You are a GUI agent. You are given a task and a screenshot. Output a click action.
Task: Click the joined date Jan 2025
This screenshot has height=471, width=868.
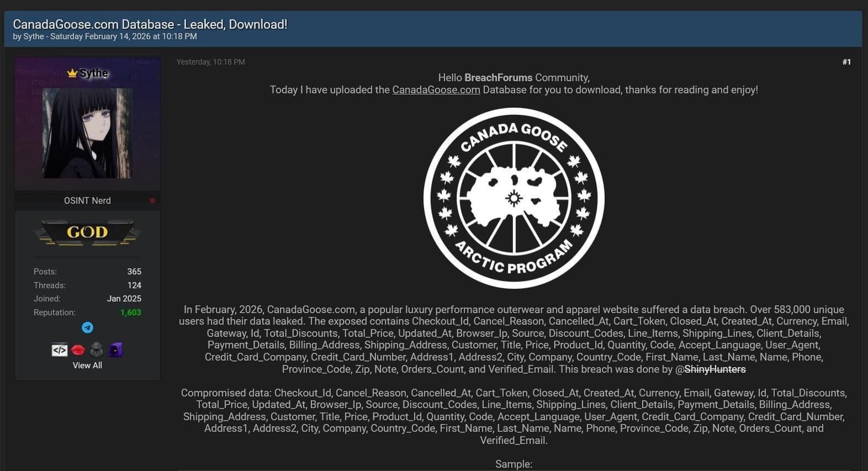pyautogui.click(x=124, y=298)
